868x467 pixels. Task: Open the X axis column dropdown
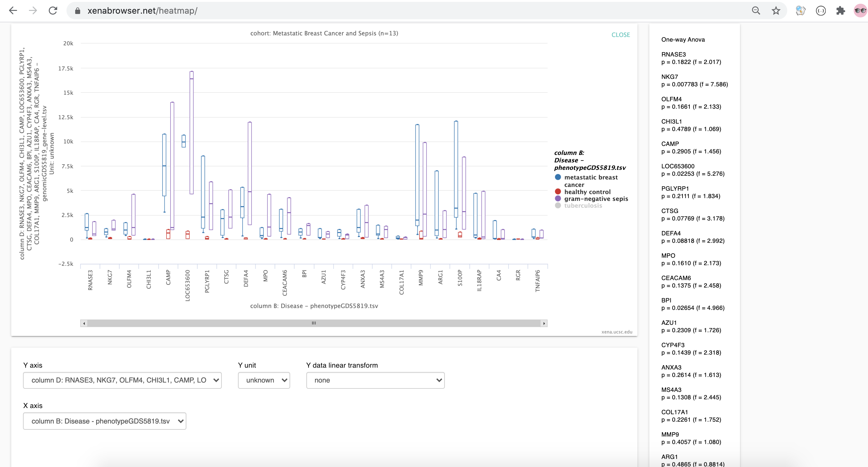click(104, 421)
